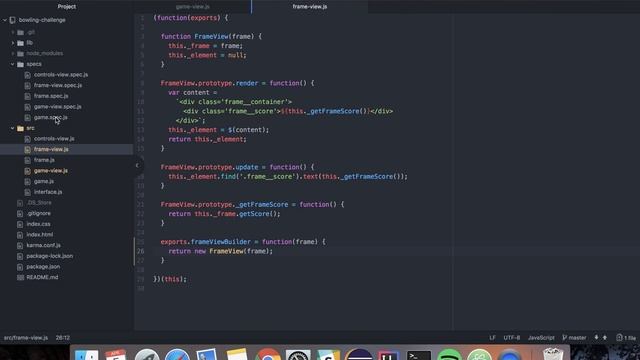
Task: Click line number 26 in the gutter
Action: 140,251
